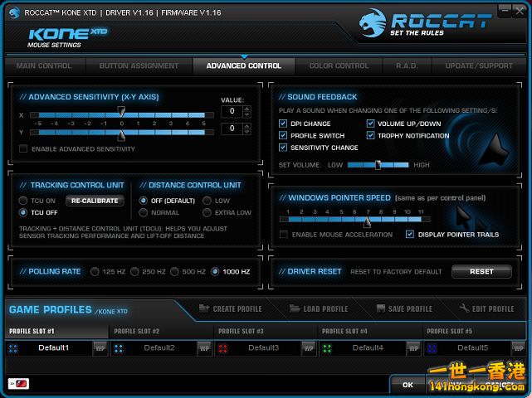Go to the R.A.D. tab

click(407, 66)
